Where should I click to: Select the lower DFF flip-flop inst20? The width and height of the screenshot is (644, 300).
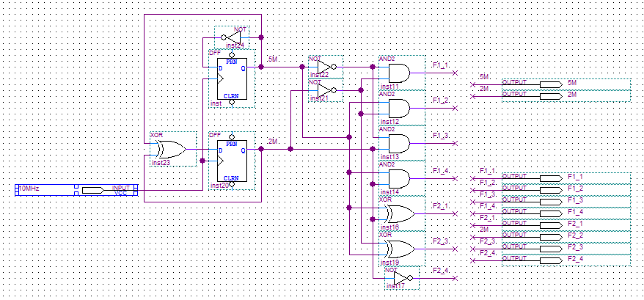coord(232,161)
